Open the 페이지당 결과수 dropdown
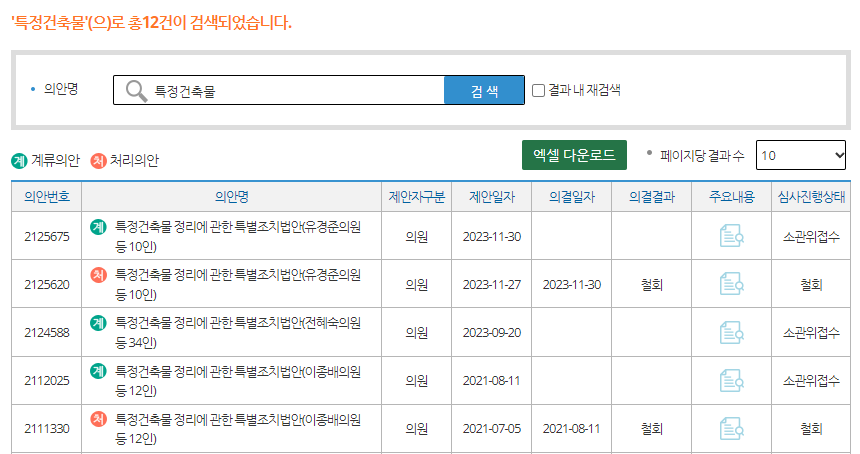 (801, 155)
